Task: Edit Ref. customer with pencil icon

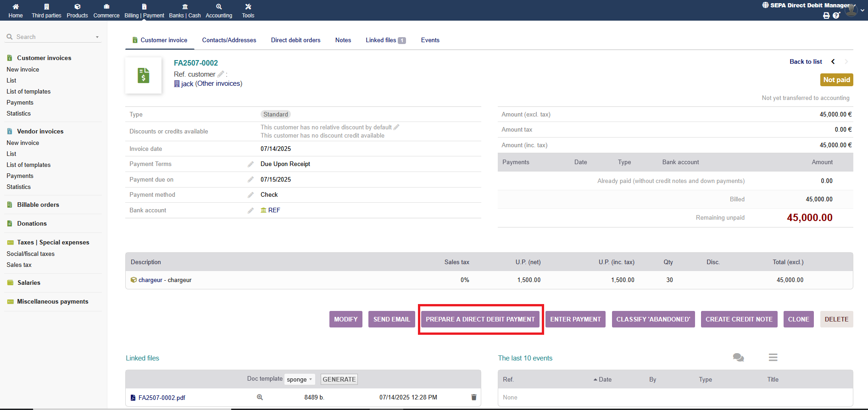Action: pyautogui.click(x=221, y=74)
